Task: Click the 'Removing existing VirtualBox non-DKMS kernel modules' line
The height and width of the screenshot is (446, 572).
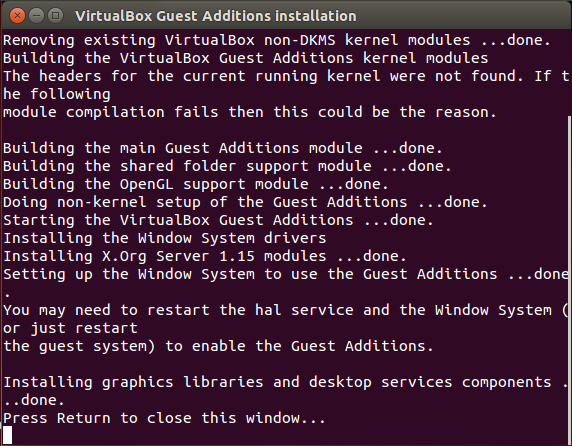Action: [x=277, y=40]
